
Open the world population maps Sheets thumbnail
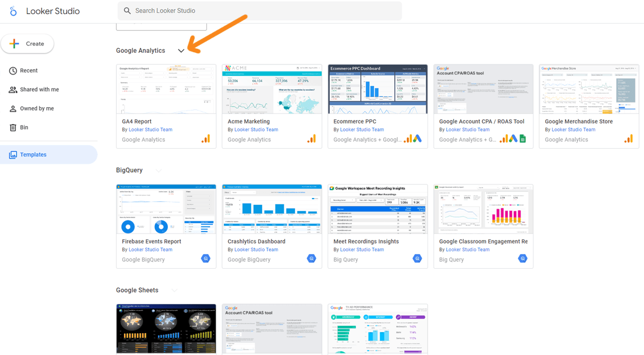click(x=166, y=329)
